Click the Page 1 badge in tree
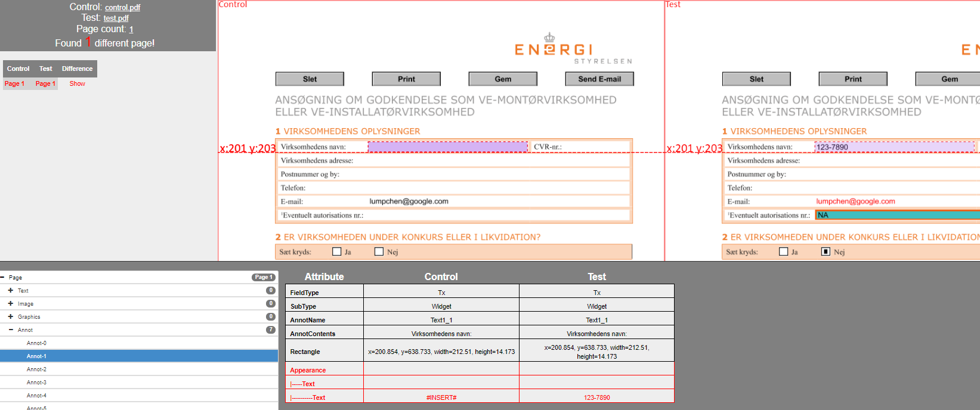Viewport: 980px width, 410px height. point(264,278)
